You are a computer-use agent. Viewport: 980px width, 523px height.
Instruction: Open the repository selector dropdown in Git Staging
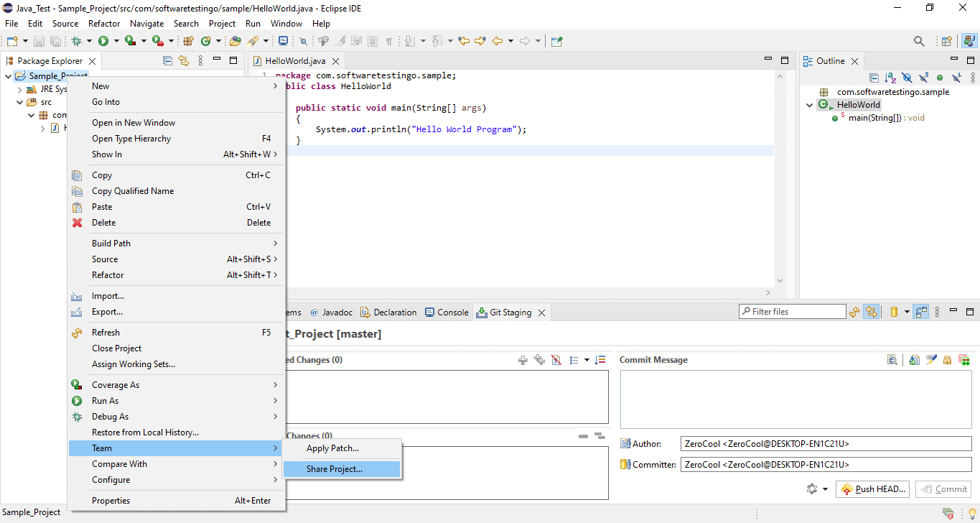tap(907, 312)
